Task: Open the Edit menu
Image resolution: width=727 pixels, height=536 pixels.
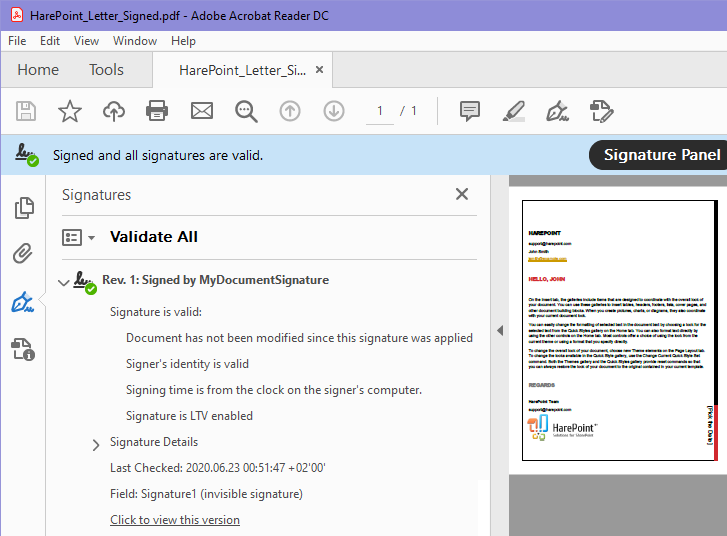Action: point(50,41)
